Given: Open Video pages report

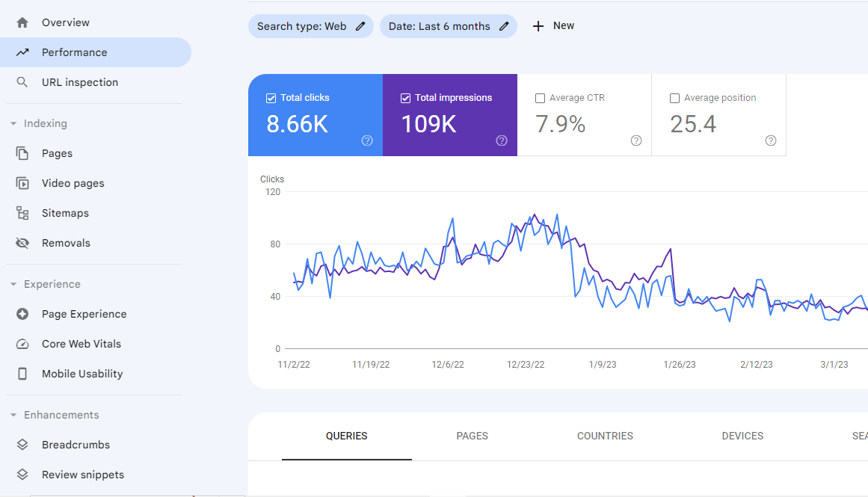Looking at the screenshot, I should pos(95,183).
